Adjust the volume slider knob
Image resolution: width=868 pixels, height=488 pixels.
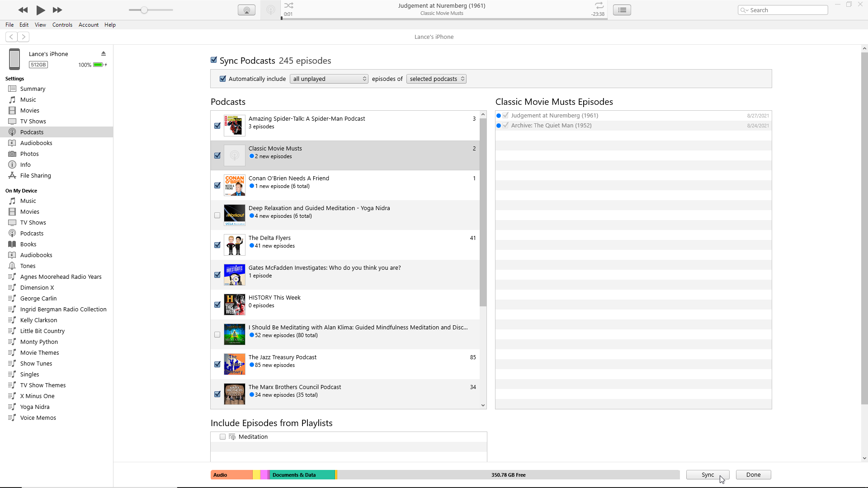(144, 10)
